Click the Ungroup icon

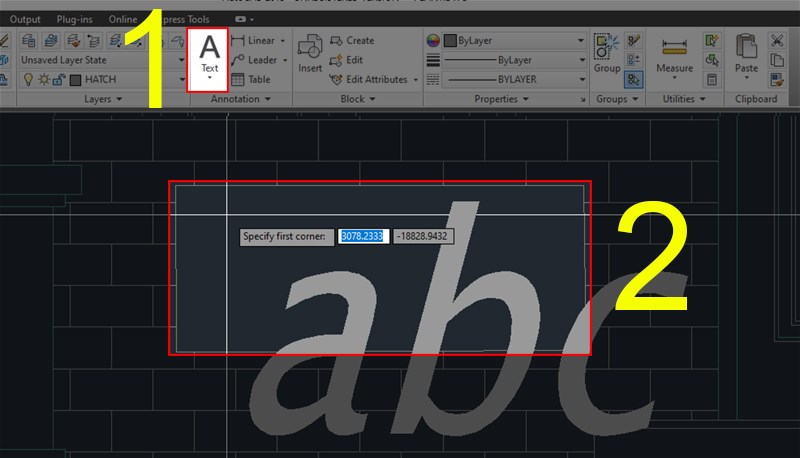coord(634,40)
